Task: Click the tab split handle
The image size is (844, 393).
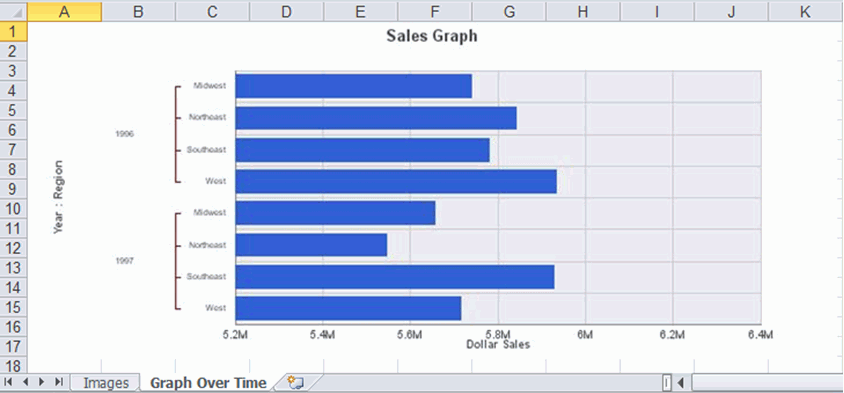Action: (x=667, y=383)
